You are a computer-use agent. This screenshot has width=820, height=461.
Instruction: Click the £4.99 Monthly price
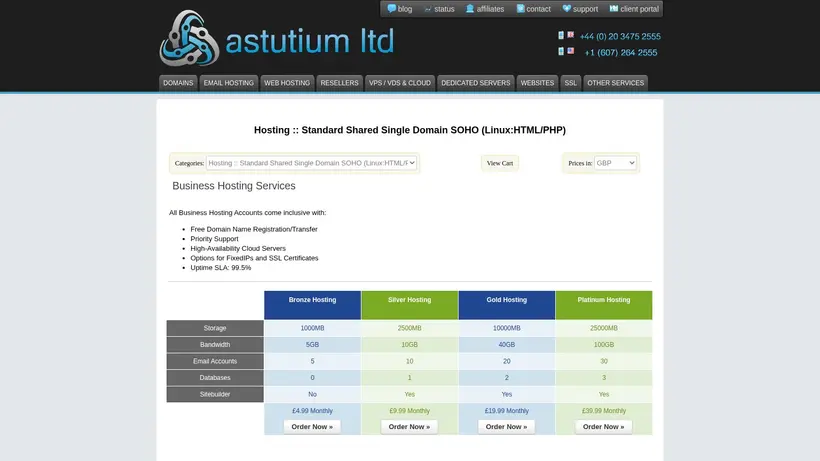(x=312, y=411)
